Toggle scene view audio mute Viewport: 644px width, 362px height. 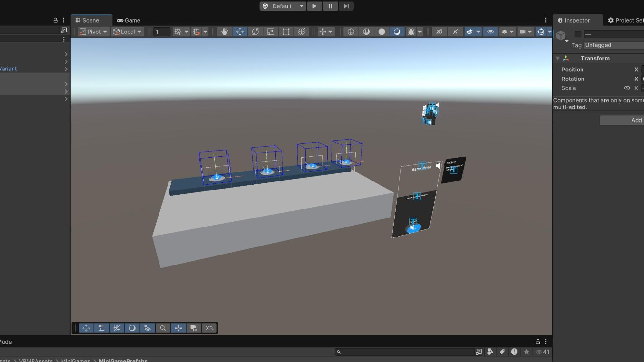(x=455, y=32)
